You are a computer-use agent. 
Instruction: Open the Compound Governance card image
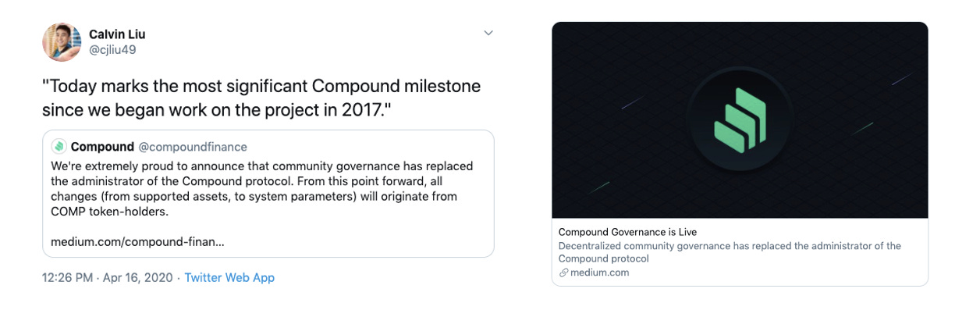(740, 120)
